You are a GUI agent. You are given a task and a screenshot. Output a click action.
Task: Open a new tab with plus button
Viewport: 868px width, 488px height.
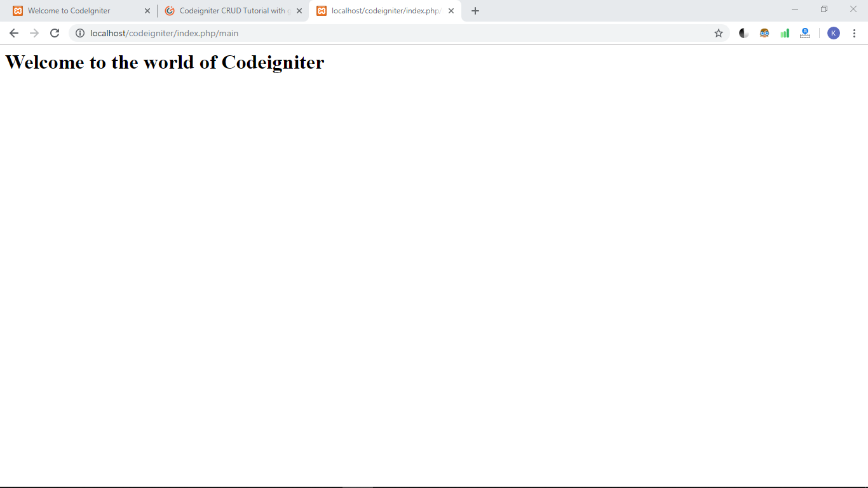[x=475, y=11]
